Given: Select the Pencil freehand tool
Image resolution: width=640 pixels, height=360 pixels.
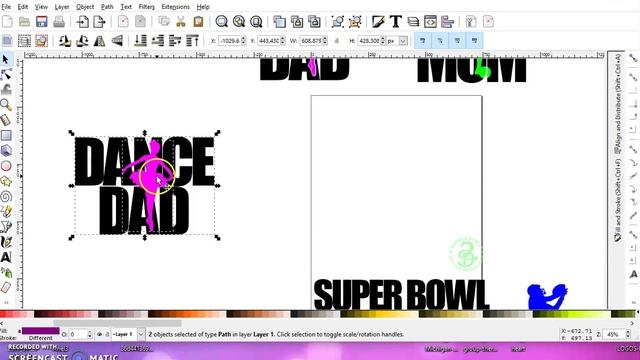Looking at the screenshot, I should point(6,212).
